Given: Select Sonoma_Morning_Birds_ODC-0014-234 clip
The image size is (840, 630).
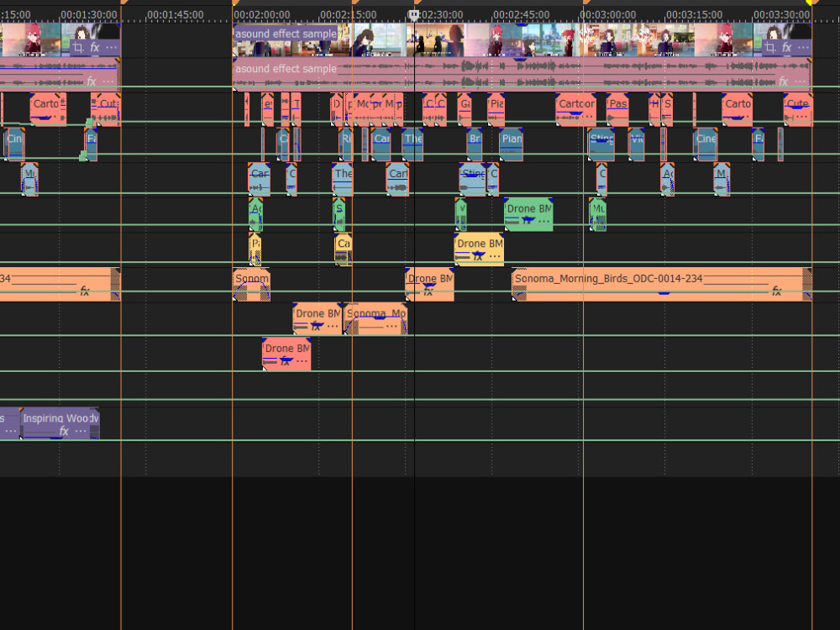Looking at the screenshot, I should [x=662, y=285].
